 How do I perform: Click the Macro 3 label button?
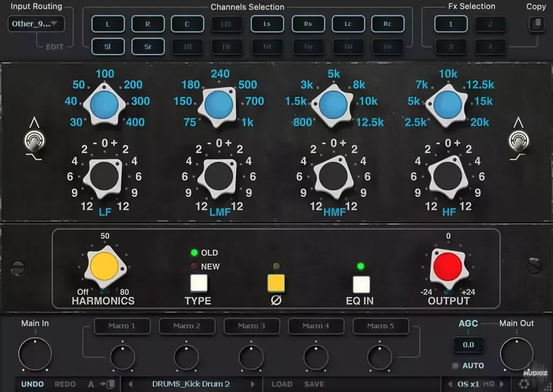click(252, 326)
